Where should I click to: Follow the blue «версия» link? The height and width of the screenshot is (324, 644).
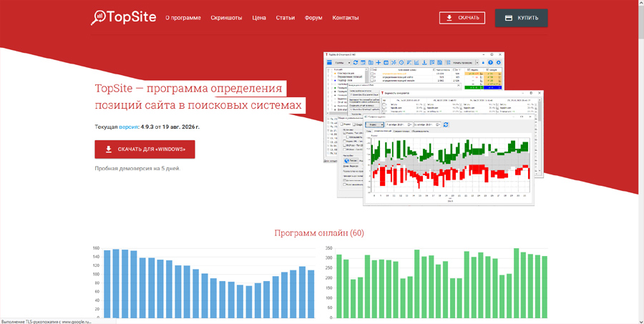[x=129, y=127]
